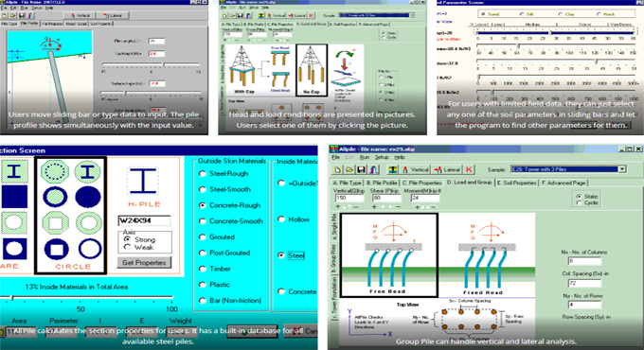Viewport: 644px width, 350px height.
Task: Select Cyclic load option in group pile window
Action: [587, 202]
